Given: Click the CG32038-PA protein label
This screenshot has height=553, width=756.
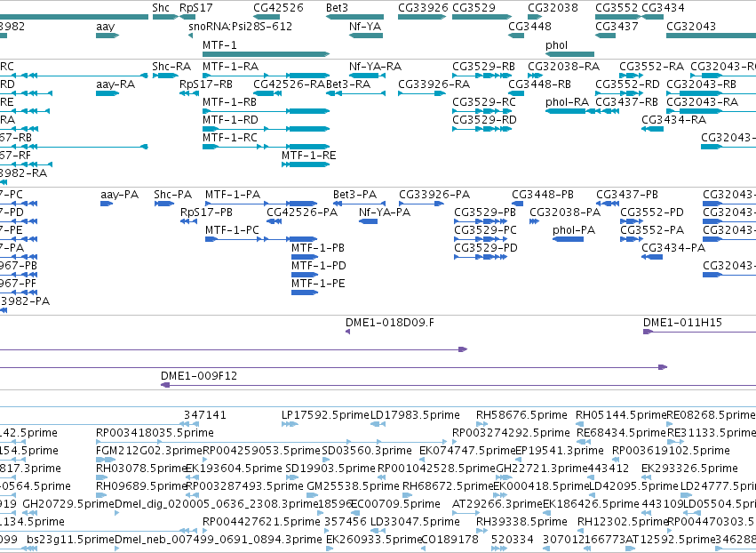Looking at the screenshot, I should 565,212.
